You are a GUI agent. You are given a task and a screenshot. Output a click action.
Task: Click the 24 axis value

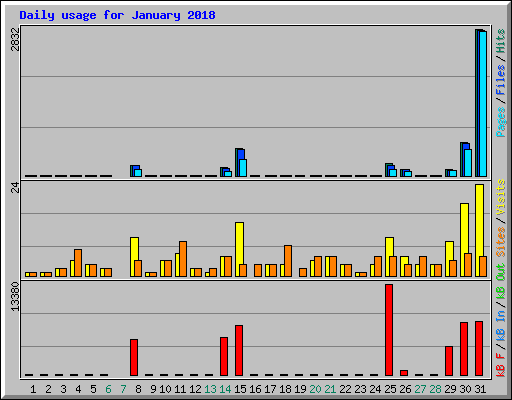[x=15, y=188]
